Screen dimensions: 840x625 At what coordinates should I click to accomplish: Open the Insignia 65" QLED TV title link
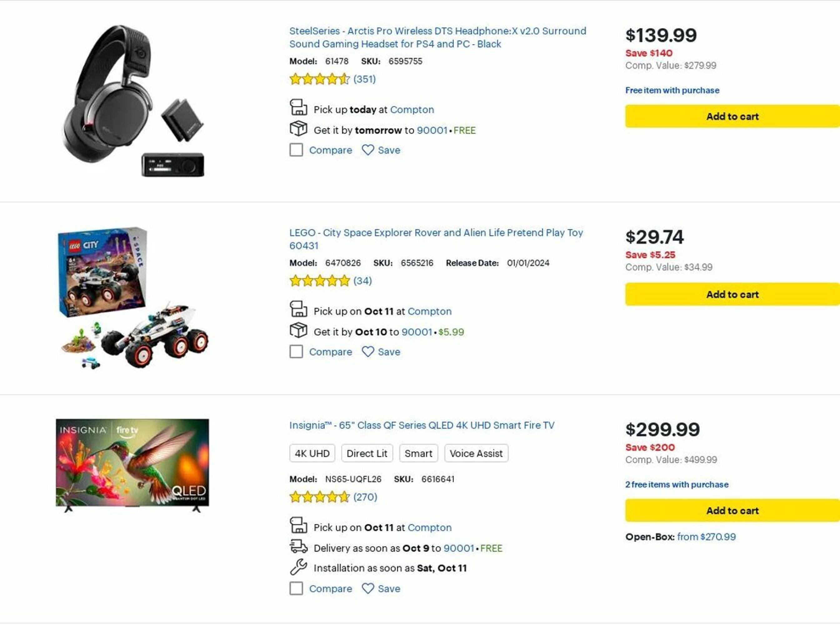422,425
